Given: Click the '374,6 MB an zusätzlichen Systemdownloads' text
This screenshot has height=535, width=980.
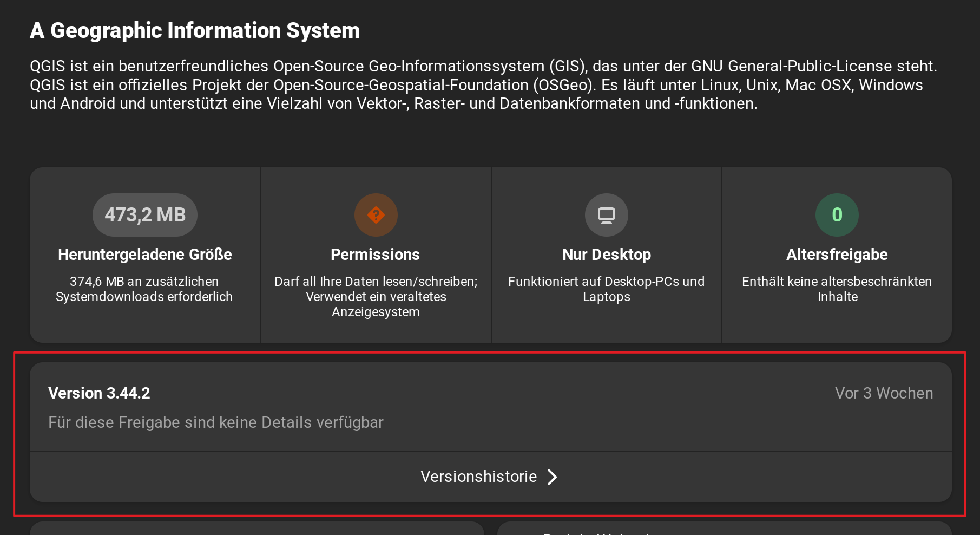Looking at the screenshot, I should click(144, 289).
